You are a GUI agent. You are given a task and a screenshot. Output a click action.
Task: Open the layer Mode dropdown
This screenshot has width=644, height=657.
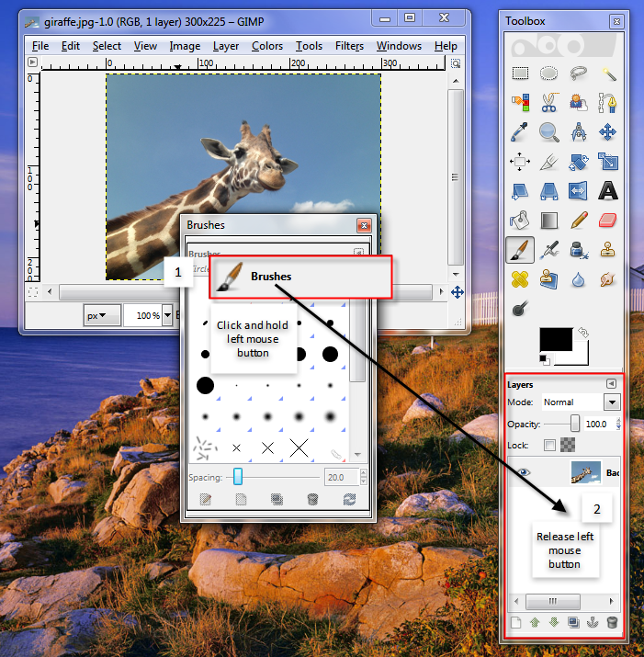(x=612, y=402)
